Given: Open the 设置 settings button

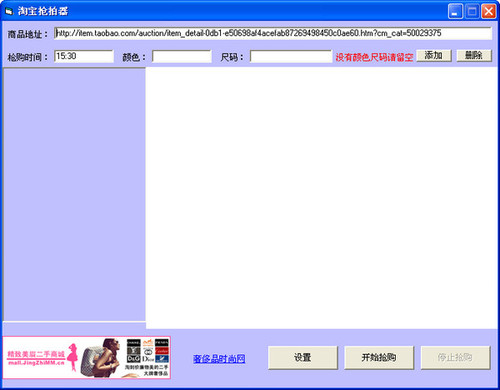Looking at the screenshot, I should pos(303,358).
